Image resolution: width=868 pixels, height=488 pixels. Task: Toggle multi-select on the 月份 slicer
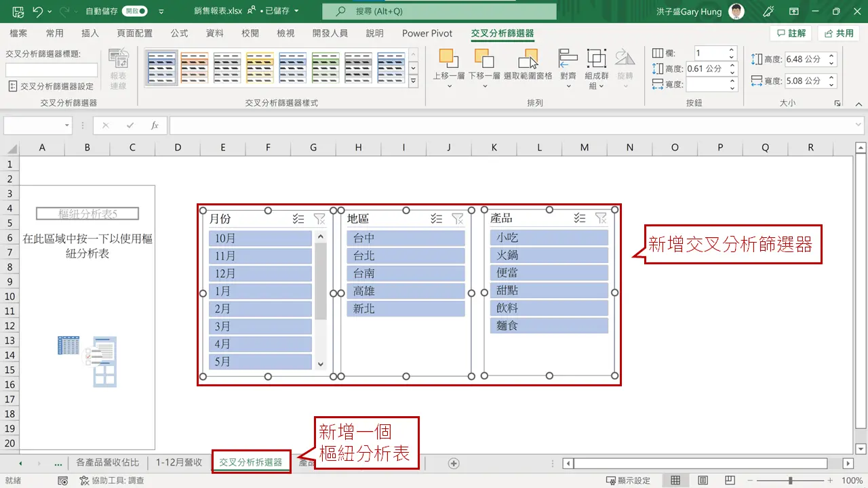[x=298, y=218]
